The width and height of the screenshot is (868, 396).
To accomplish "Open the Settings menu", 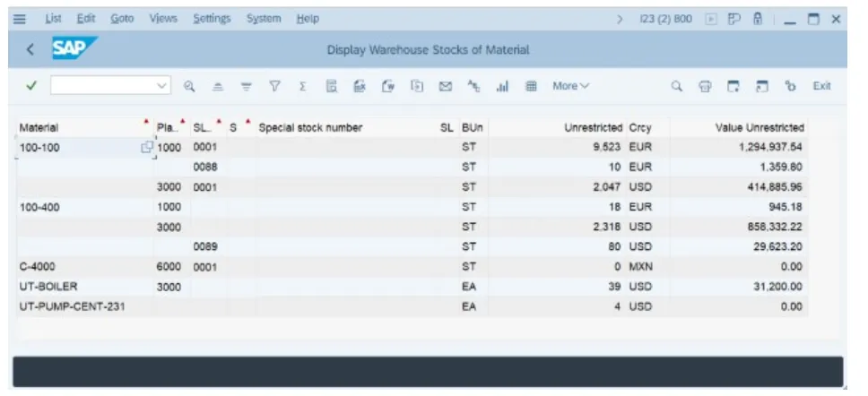I will 212,19.
